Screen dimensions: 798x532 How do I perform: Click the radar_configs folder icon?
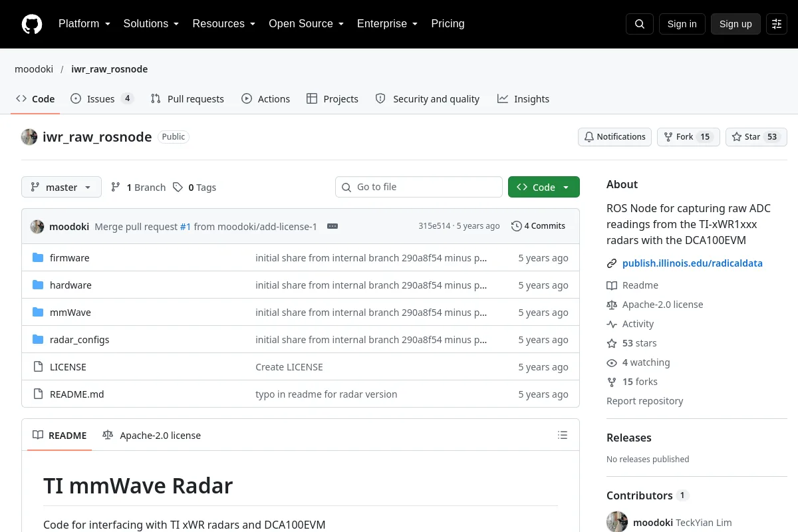tap(38, 340)
